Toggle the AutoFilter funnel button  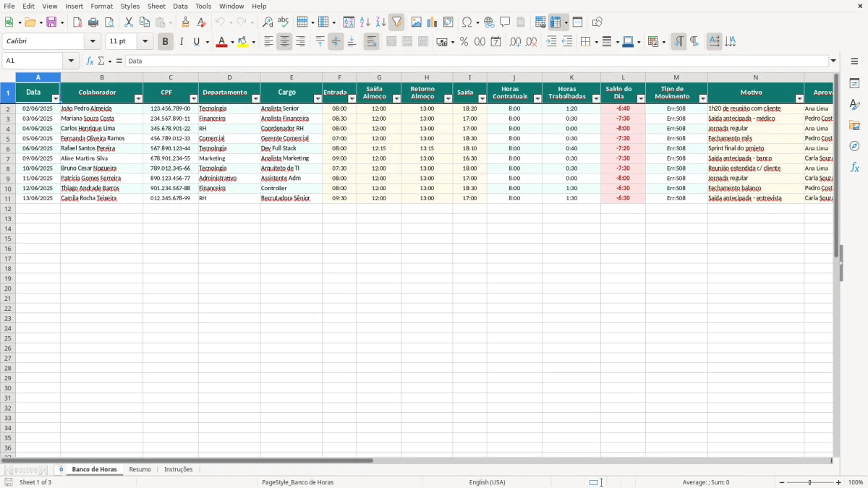click(x=397, y=22)
